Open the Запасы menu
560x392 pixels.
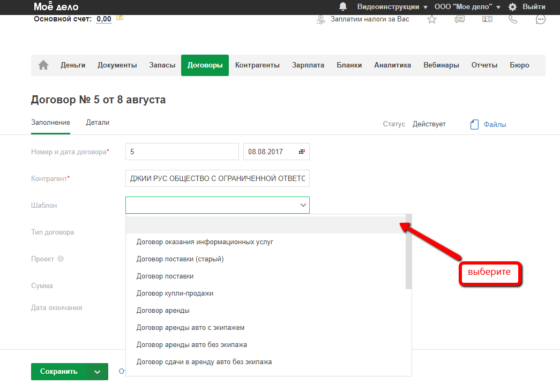pos(162,65)
